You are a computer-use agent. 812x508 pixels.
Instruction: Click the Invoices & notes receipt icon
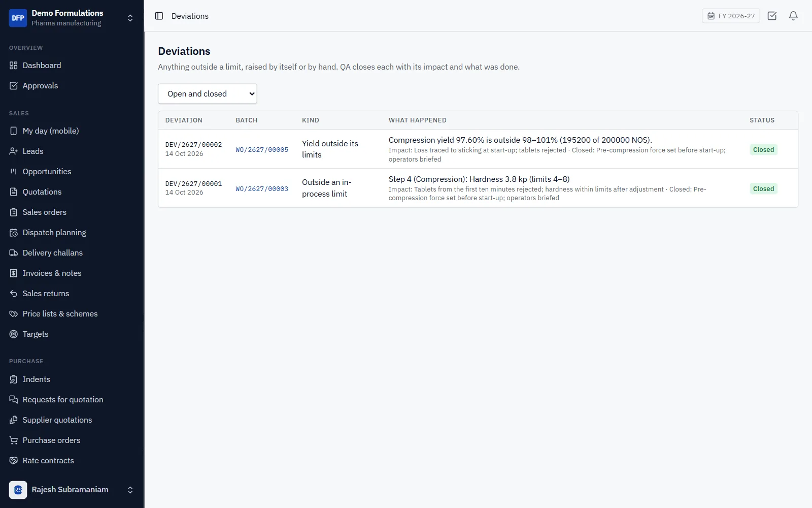click(x=14, y=273)
